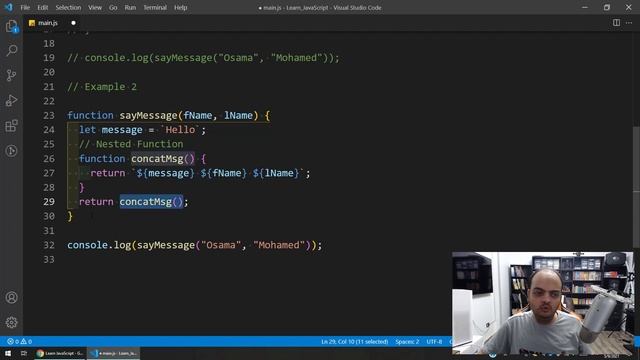Image resolution: width=640 pixels, height=360 pixels.
Task: Click console on line 32
Action: click(87, 245)
